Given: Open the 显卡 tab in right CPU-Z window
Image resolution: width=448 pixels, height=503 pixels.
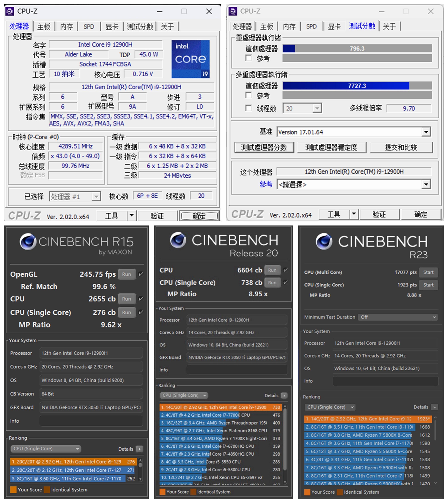Looking at the screenshot, I should click(x=334, y=27).
